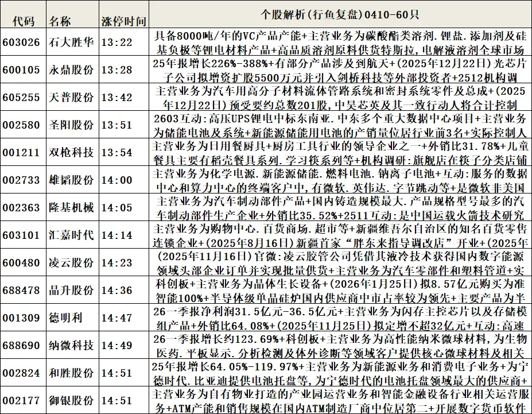This screenshot has width=532, height=414.
Task: Click the 纳微科技 analysis about 纳米微球材料
Action: click(340, 346)
